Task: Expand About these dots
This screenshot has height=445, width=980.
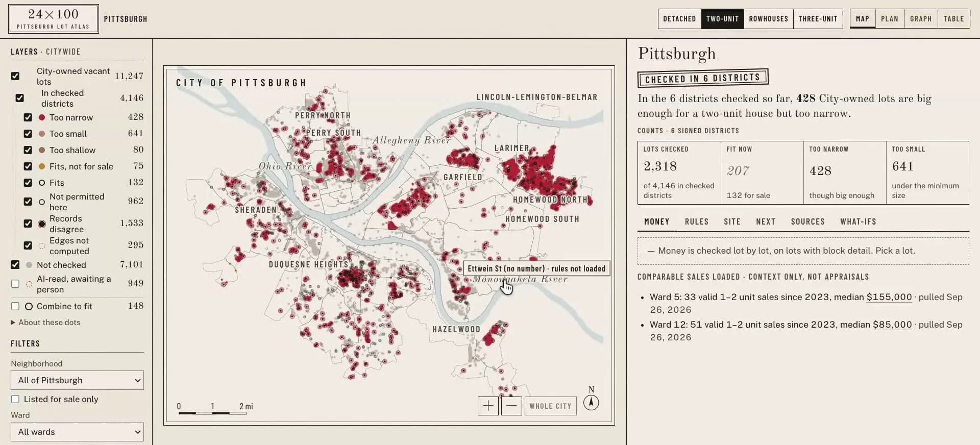Action: [x=45, y=323]
